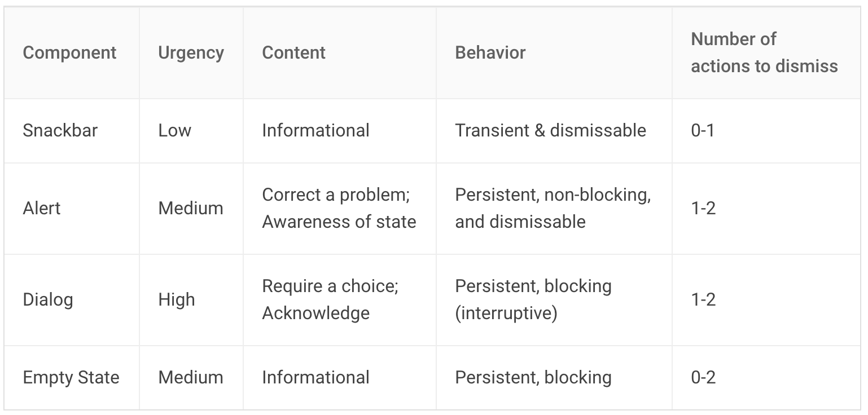Screen dimensions: 868x415
Task: Click Persistent, blocking (interruptive) cell
Action: pos(533,299)
